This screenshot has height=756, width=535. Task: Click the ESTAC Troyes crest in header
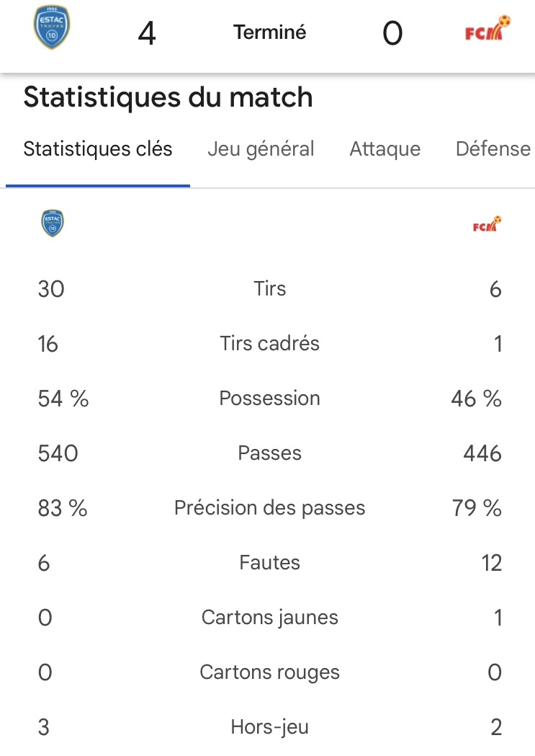52,27
